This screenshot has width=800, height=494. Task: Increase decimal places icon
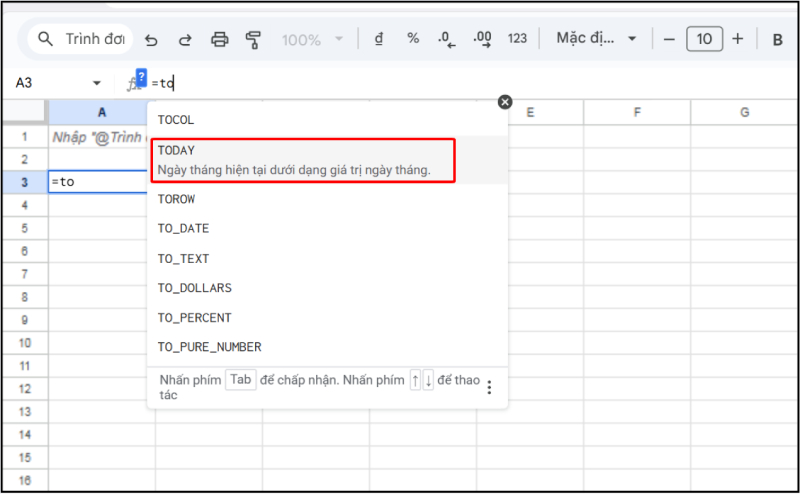482,39
